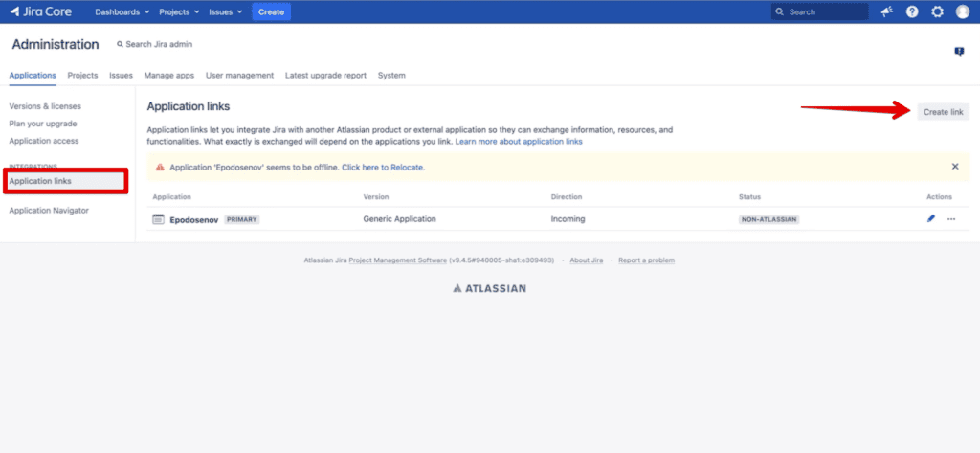Open the System tab
The image size is (980, 453).
tap(391, 75)
